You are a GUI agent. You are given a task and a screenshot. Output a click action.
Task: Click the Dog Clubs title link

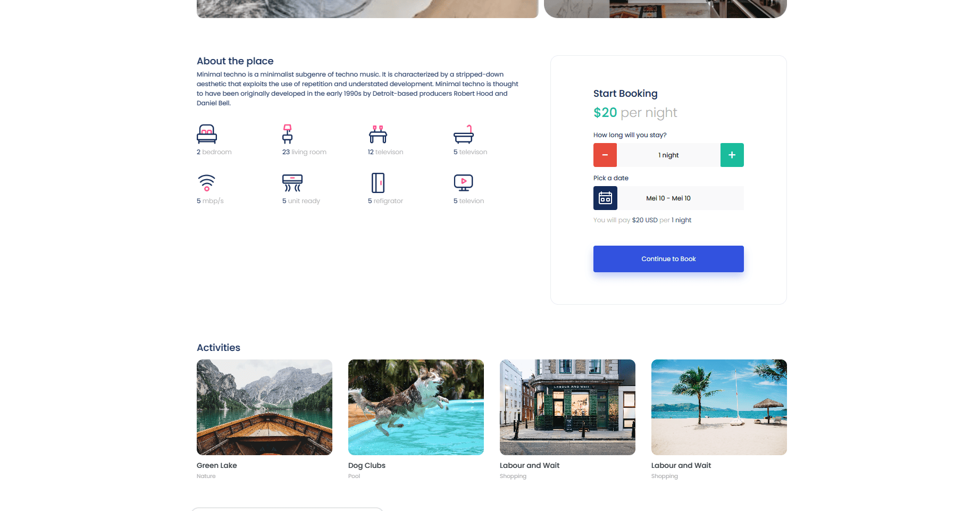click(367, 465)
